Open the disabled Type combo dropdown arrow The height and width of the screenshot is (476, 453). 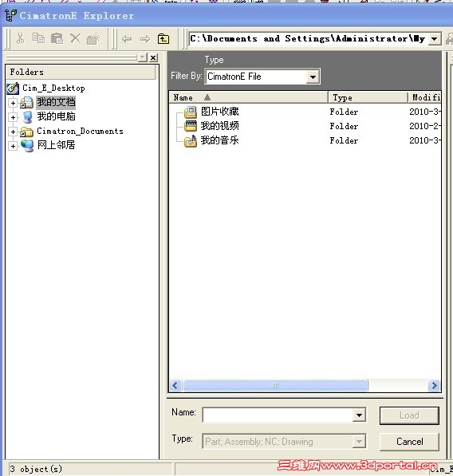pyautogui.click(x=359, y=442)
